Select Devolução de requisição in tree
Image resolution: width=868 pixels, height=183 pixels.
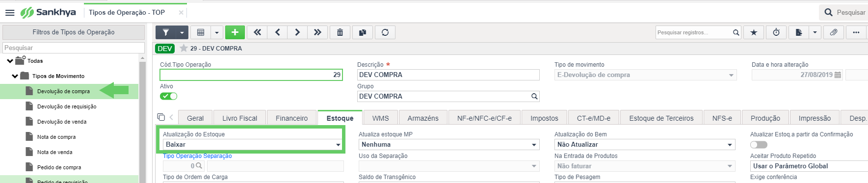pyautogui.click(x=67, y=106)
